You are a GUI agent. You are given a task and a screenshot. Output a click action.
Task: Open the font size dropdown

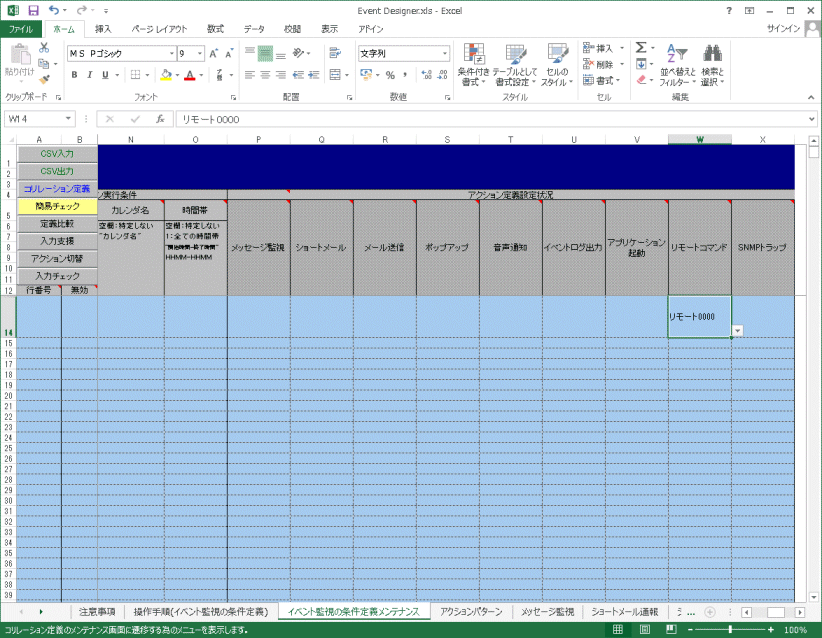(200, 53)
